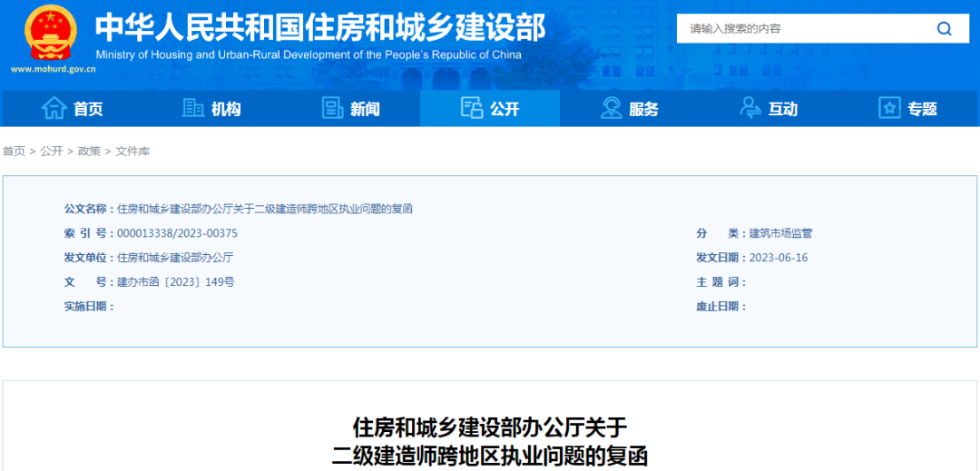Click the house icon beside 首页 in navigation

(54, 108)
